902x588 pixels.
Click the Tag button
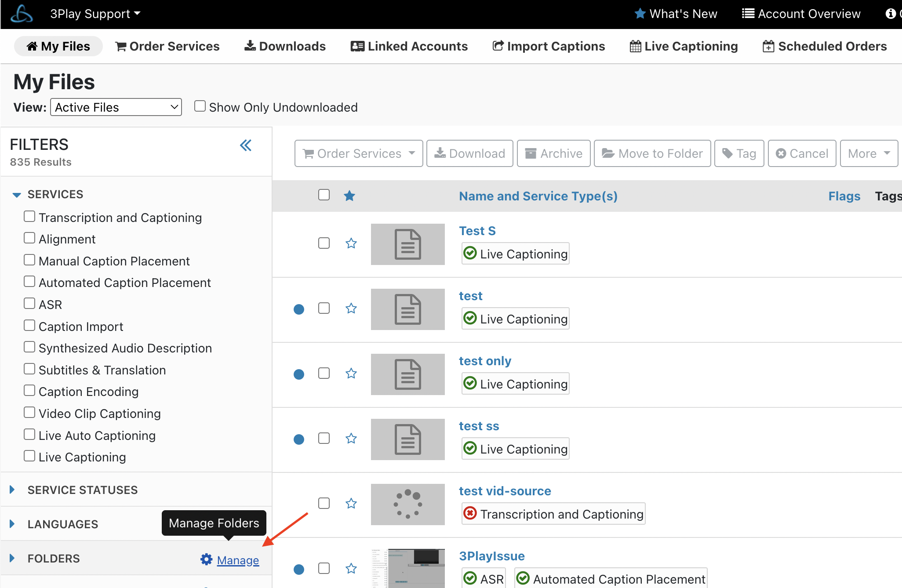click(739, 153)
